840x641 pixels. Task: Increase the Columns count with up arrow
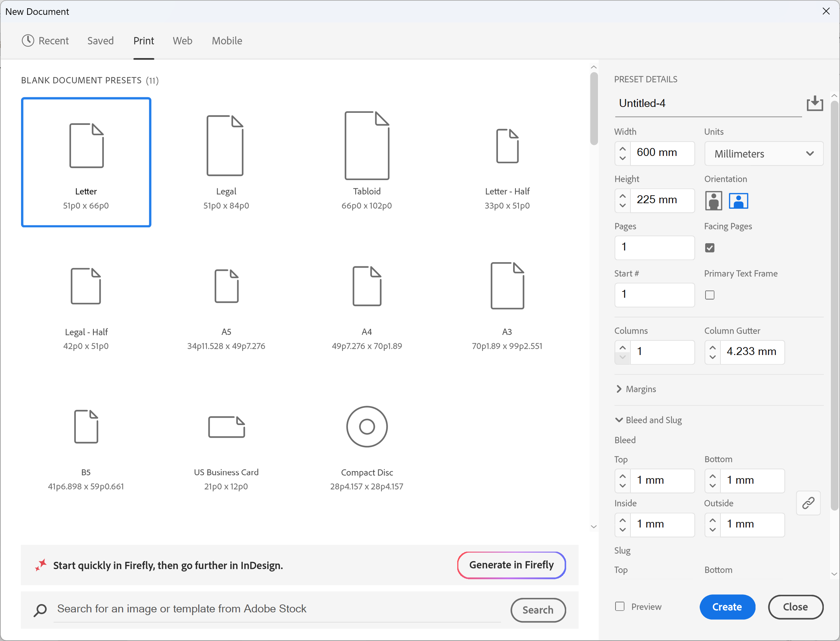pyautogui.click(x=622, y=347)
